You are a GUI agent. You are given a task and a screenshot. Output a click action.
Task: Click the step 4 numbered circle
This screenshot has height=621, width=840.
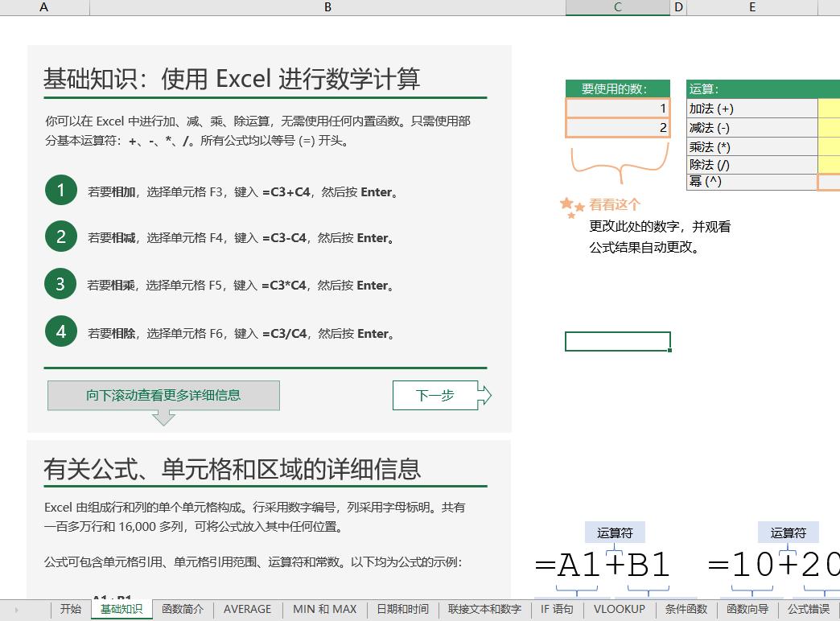60,331
